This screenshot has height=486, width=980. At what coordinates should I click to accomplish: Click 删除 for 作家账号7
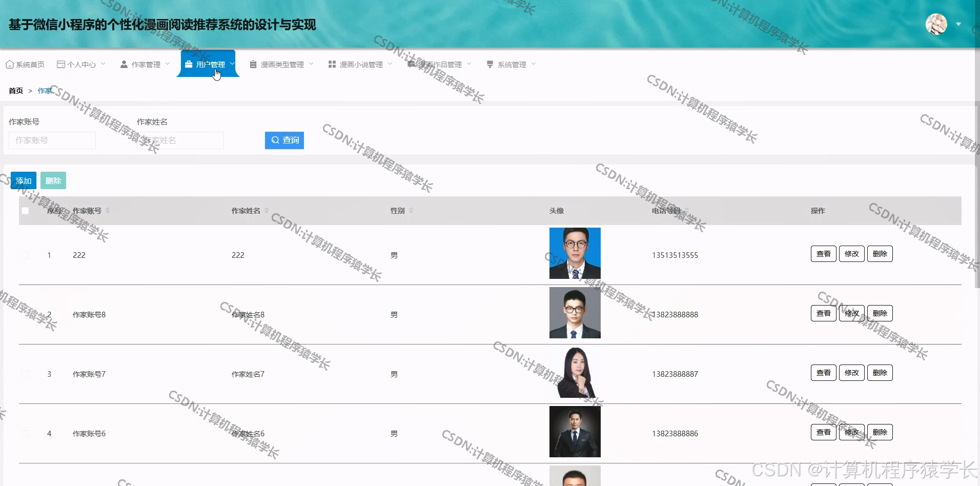click(880, 373)
